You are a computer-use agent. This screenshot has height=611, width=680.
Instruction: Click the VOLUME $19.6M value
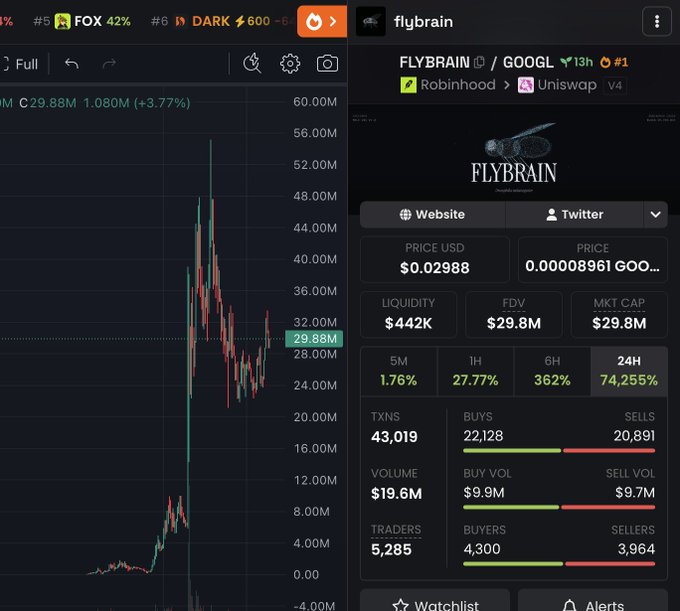point(396,493)
